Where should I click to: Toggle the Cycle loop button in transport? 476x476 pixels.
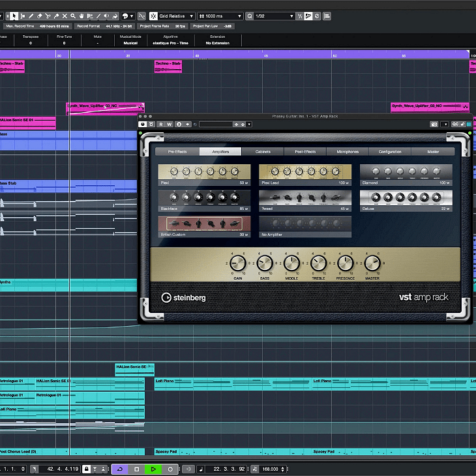tap(119, 469)
